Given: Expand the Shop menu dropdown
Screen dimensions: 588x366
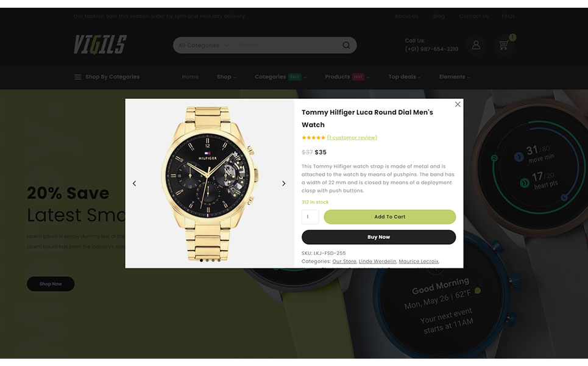Looking at the screenshot, I should point(227,77).
